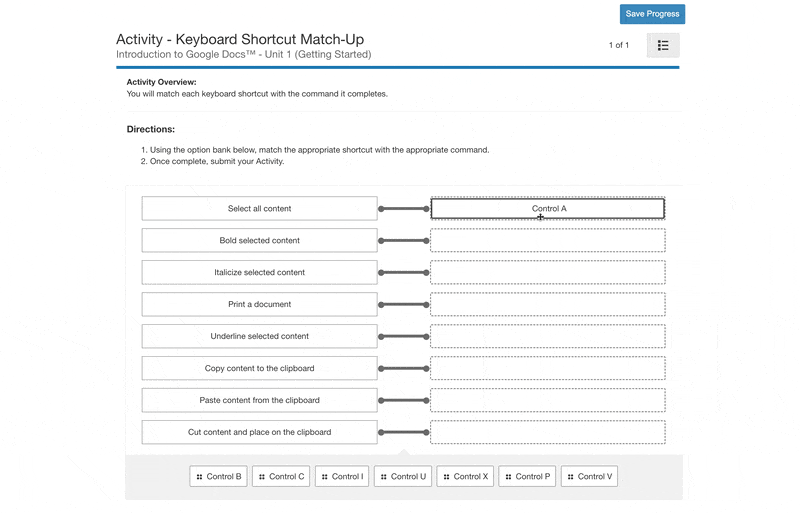The image size is (800, 513).
Task: Select the Control V option chip
Action: pos(589,476)
